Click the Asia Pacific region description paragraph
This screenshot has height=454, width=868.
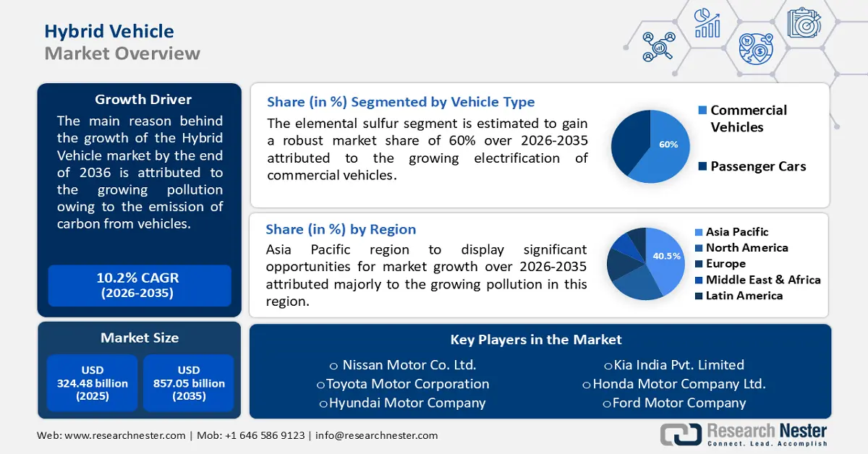(x=427, y=275)
